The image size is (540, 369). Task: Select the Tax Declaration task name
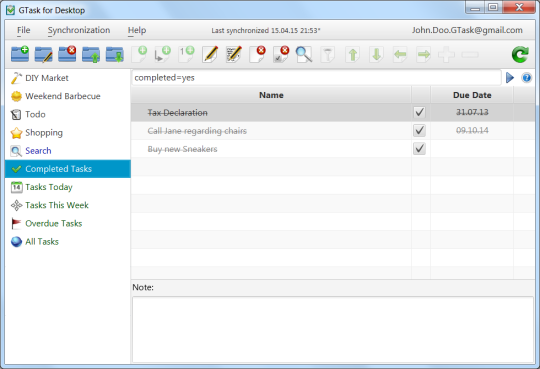coord(177,113)
